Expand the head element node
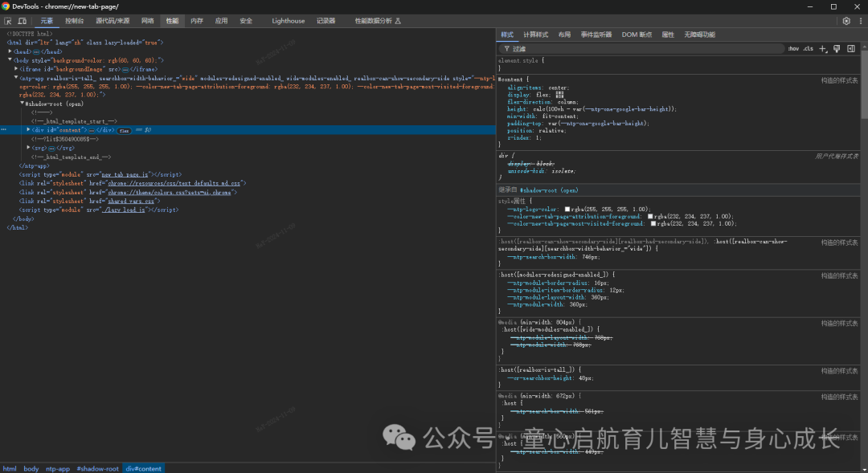 pos(10,51)
